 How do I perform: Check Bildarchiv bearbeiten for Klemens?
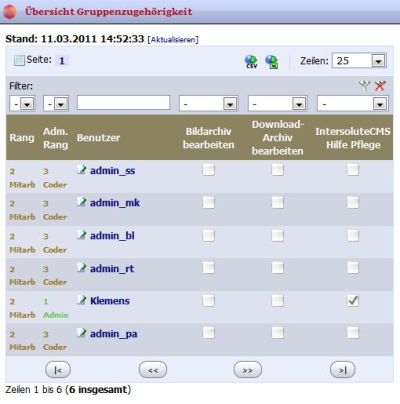pyautogui.click(x=208, y=300)
